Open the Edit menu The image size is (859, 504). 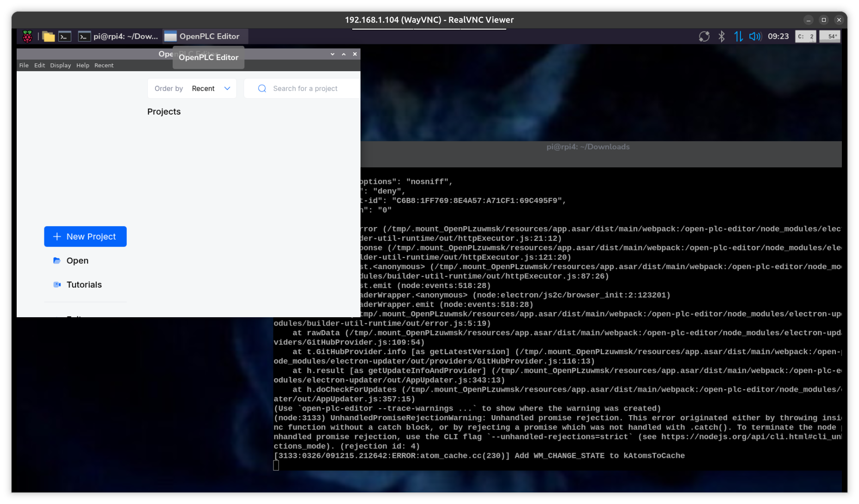click(x=39, y=65)
